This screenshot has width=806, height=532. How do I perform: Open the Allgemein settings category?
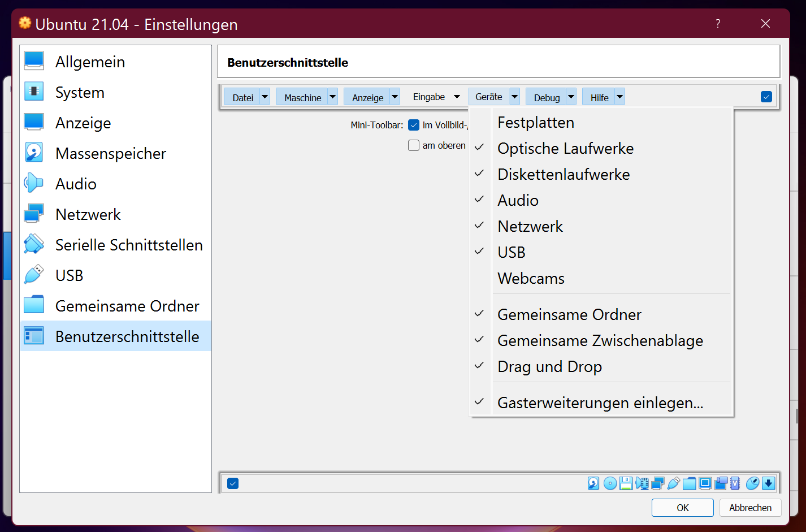coord(115,62)
